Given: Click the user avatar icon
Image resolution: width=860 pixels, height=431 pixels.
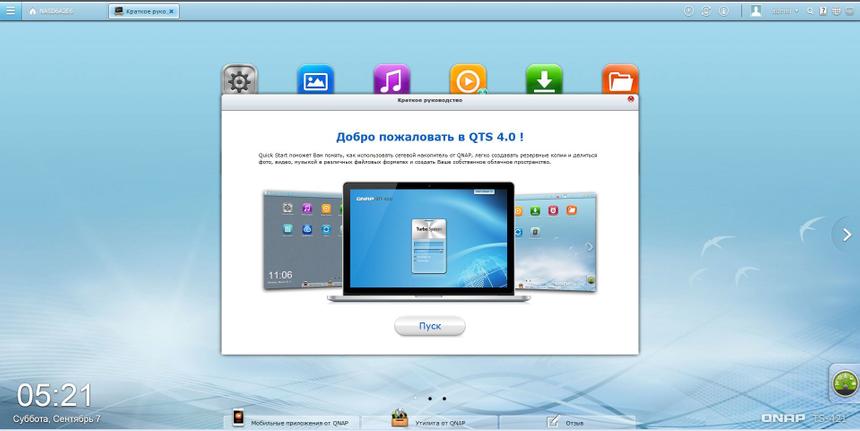Looking at the screenshot, I should click(756, 11).
